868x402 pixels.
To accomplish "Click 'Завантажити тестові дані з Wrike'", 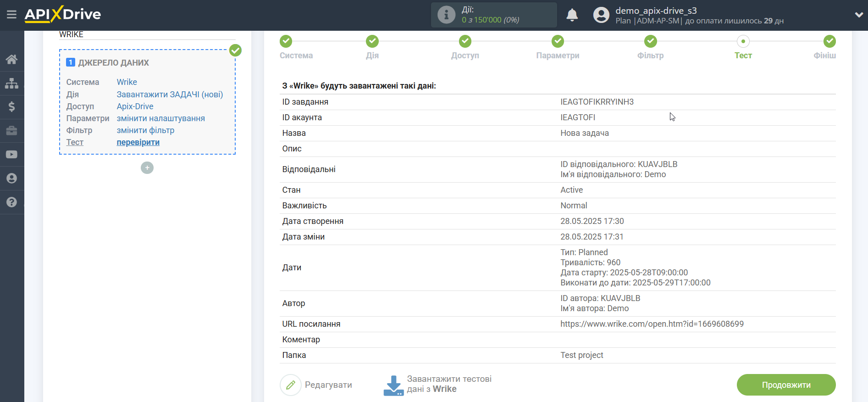I will [x=449, y=384].
